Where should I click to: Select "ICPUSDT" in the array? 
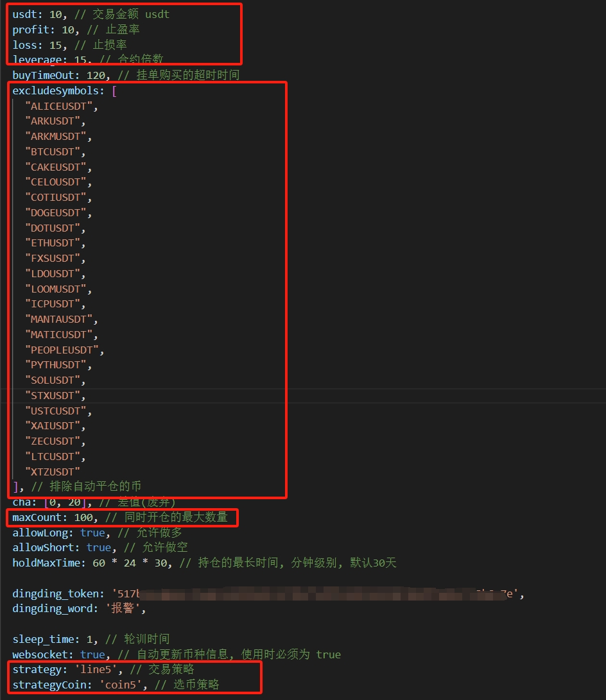pyautogui.click(x=52, y=304)
